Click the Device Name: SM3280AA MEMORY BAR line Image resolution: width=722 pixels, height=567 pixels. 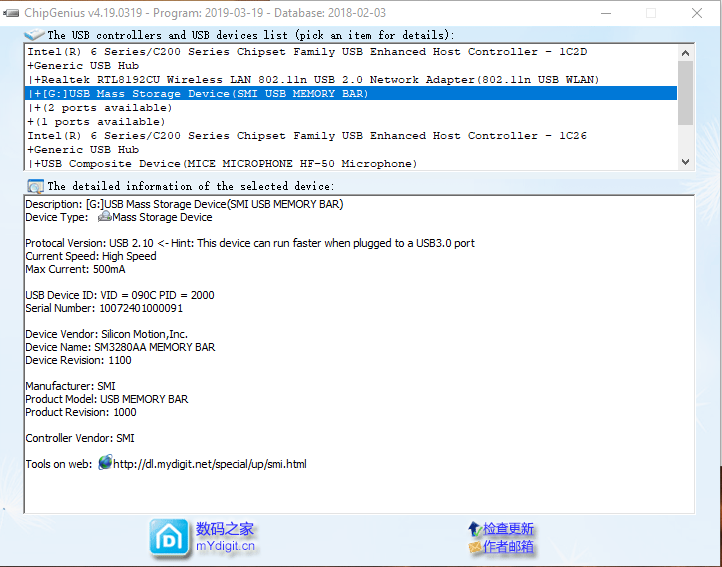pyautogui.click(x=120, y=347)
